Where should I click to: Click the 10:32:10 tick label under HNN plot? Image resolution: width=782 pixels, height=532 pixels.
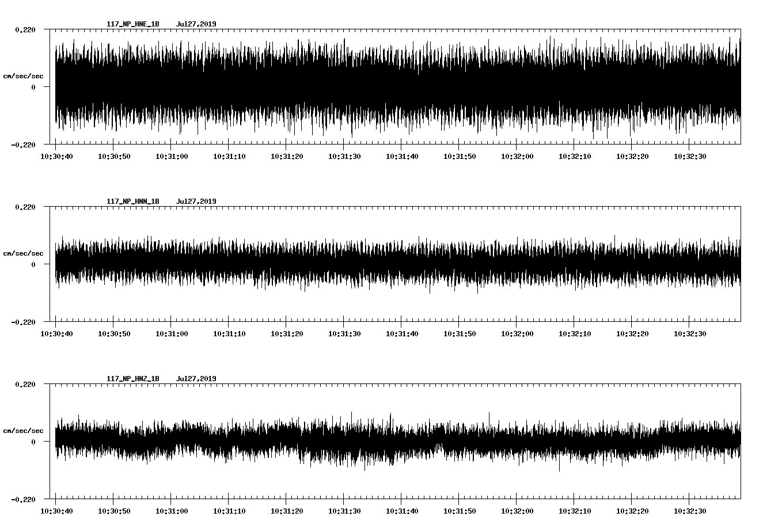pos(574,334)
